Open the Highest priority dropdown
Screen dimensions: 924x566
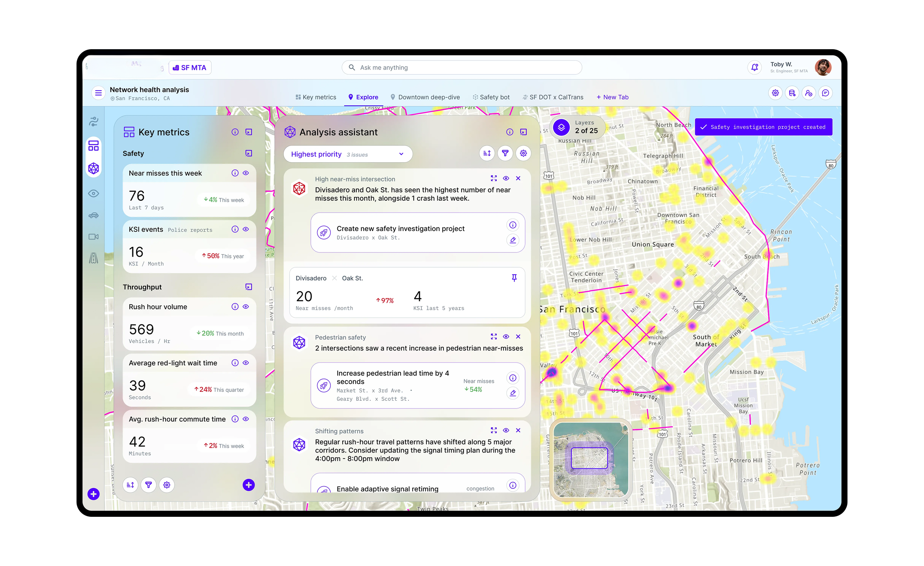pyautogui.click(x=348, y=154)
